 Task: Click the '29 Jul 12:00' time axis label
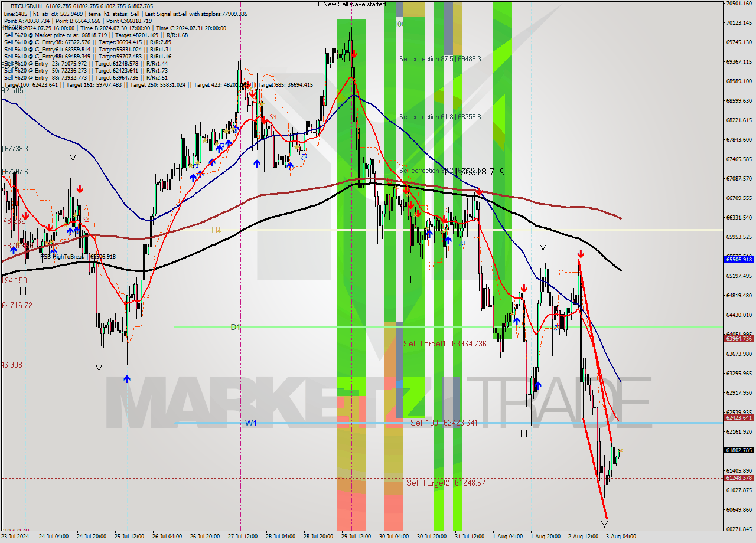tap(356, 537)
